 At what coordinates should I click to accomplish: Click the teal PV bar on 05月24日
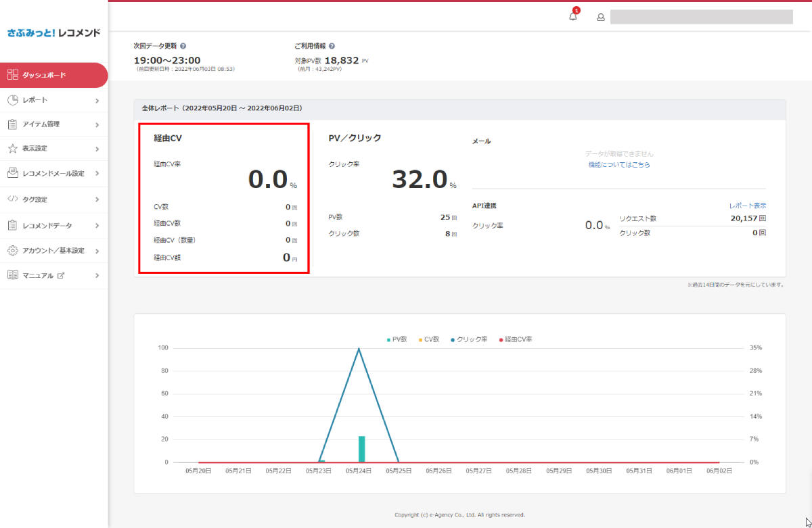point(362,449)
